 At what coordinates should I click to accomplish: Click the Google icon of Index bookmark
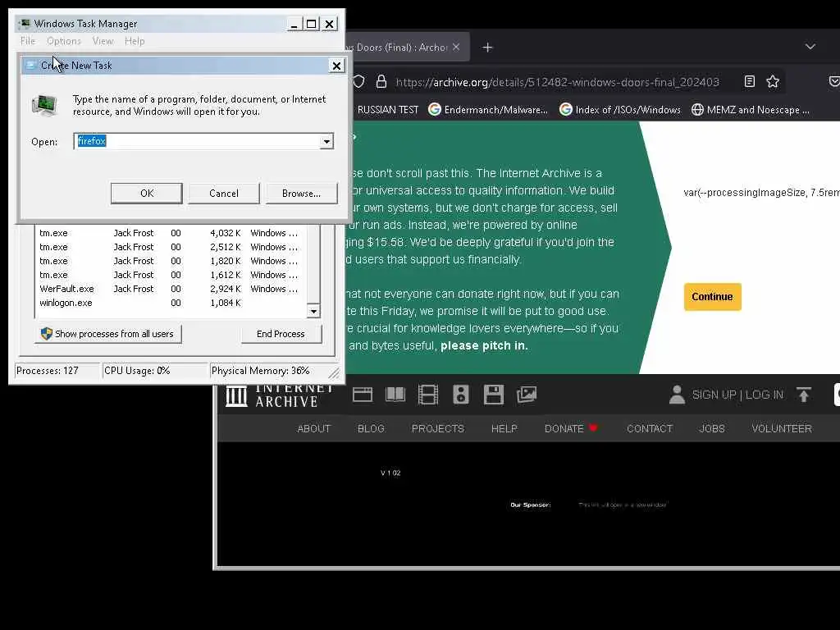click(x=565, y=109)
